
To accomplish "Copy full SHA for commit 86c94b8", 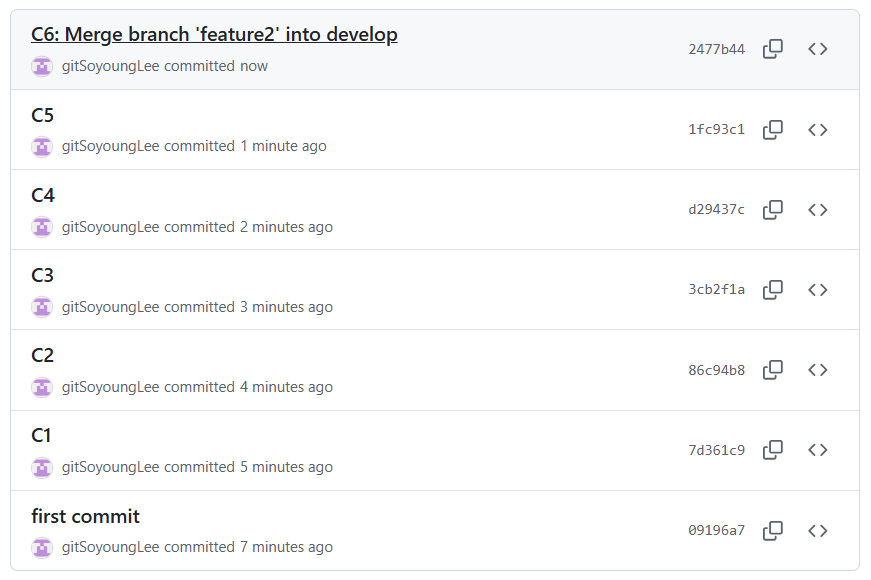I will pyautogui.click(x=772, y=370).
